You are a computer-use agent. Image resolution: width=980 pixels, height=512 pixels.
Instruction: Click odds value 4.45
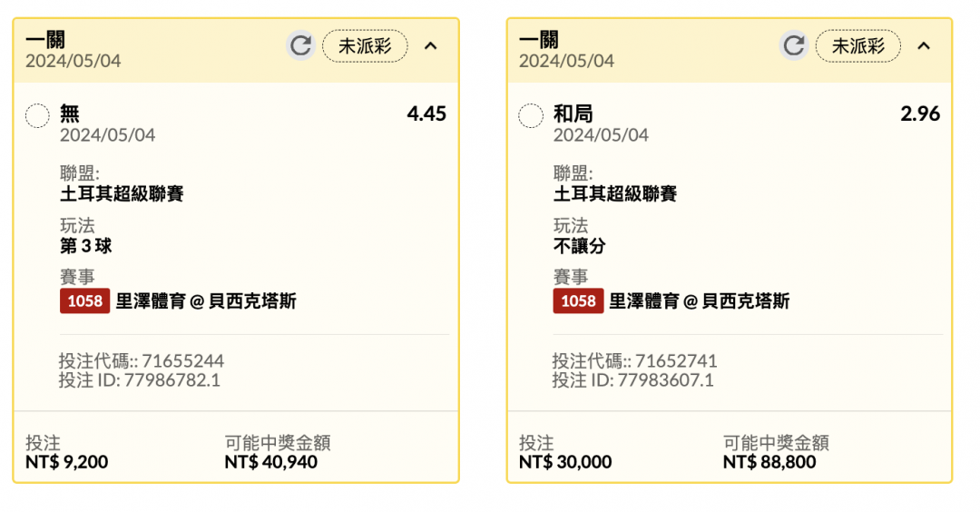coord(426,113)
